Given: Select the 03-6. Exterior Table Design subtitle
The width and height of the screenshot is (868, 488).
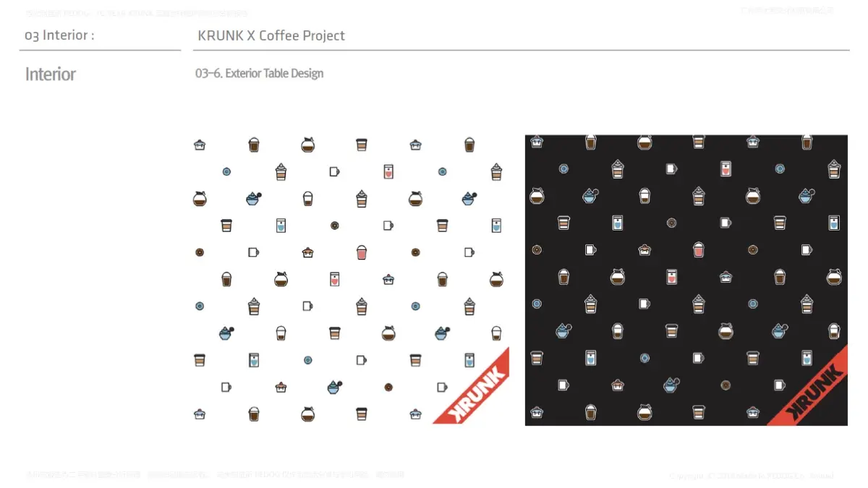Looking at the screenshot, I should pos(260,73).
